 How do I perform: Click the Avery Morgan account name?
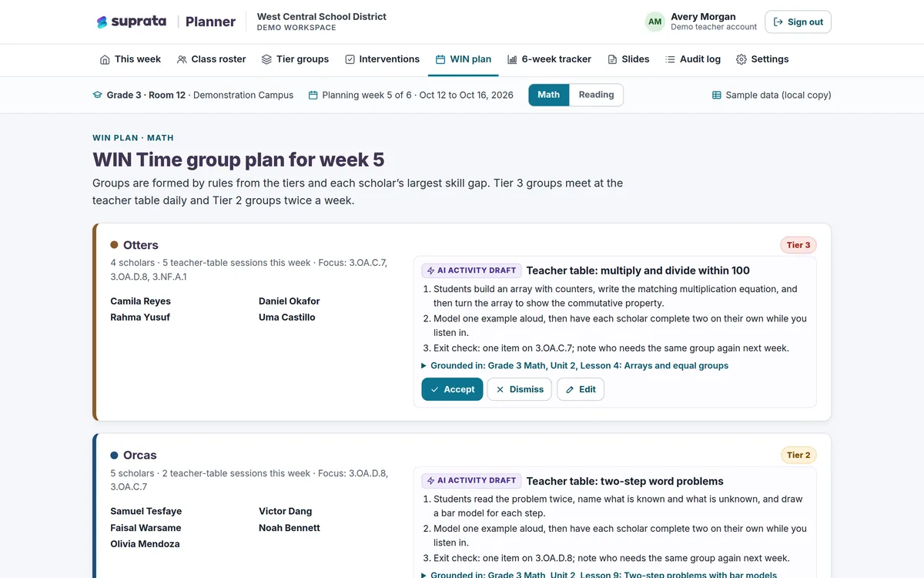click(703, 16)
